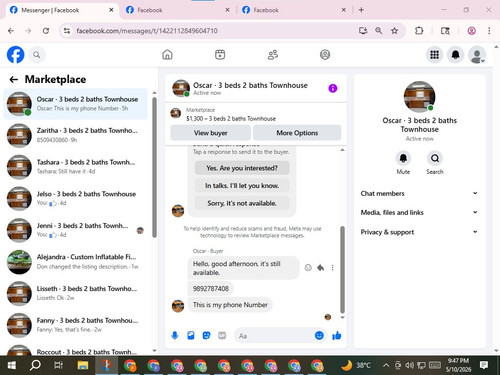
Task: Click the 'This is my phone Number' message
Action: tap(230, 305)
